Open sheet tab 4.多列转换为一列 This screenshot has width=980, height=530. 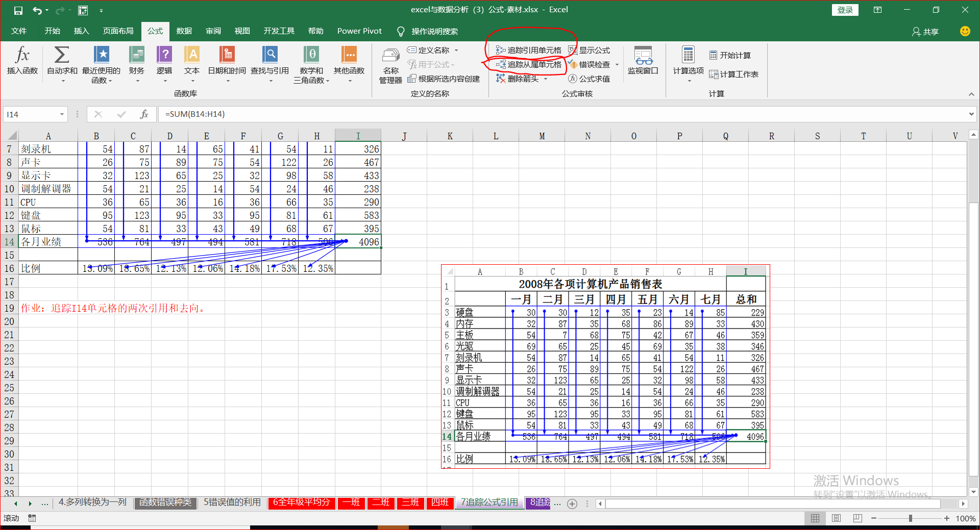click(x=92, y=502)
